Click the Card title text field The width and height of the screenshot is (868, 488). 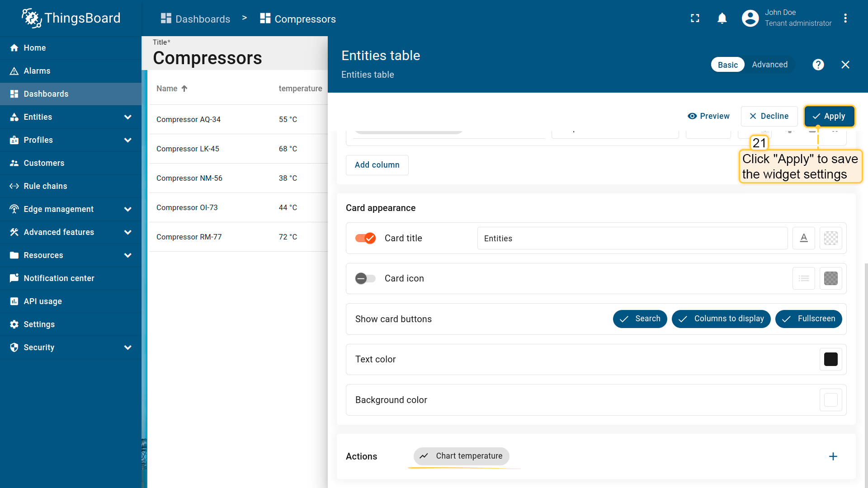tap(632, 238)
